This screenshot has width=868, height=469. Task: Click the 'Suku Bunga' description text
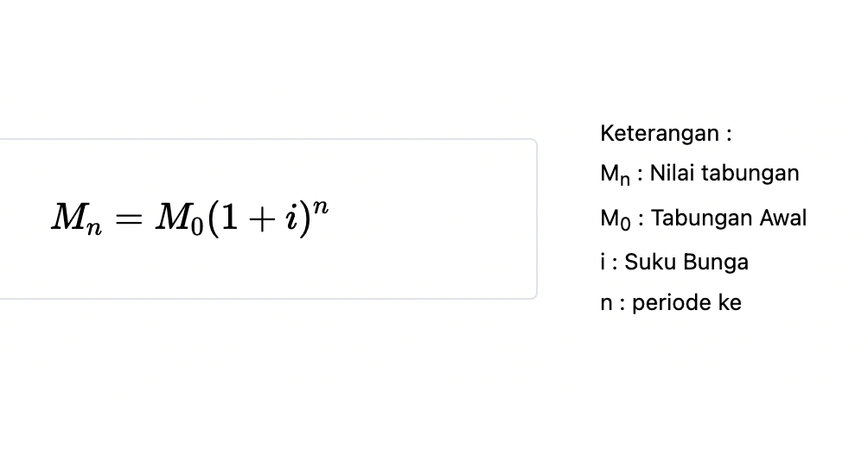click(686, 263)
